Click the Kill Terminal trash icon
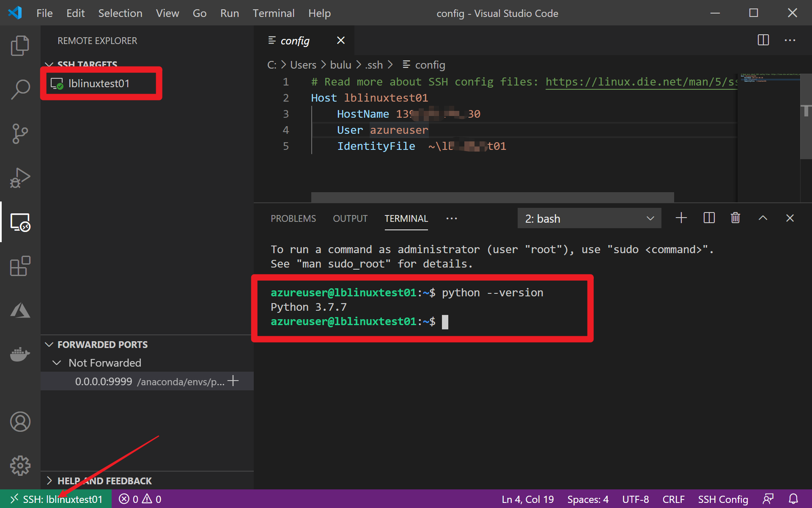Image resolution: width=812 pixels, height=508 pixels. pyautogui.click(x=735, y=218)
